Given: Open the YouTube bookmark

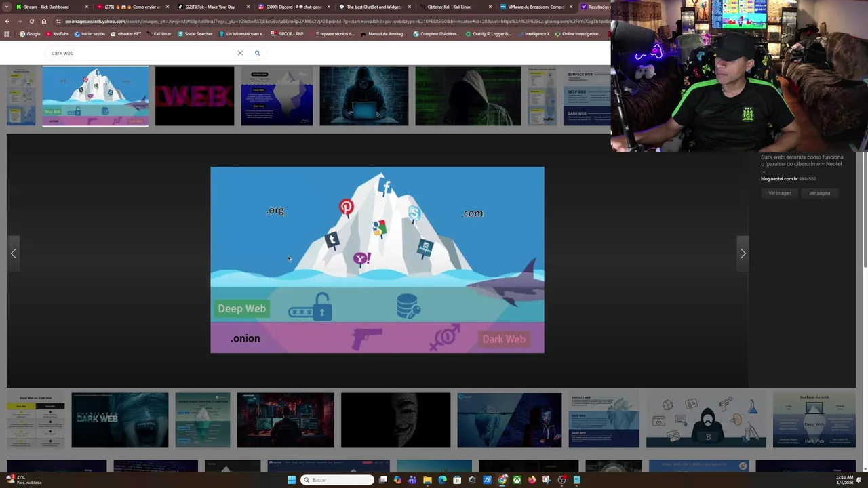Looking at the screenshot, I should [58, 34].
